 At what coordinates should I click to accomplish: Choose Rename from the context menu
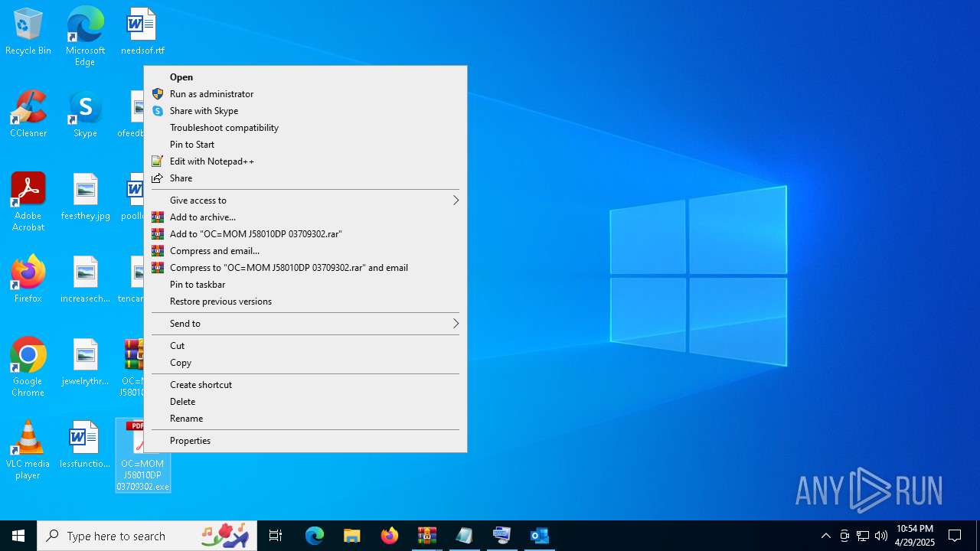pyautogui.click(x=305, y=419)
